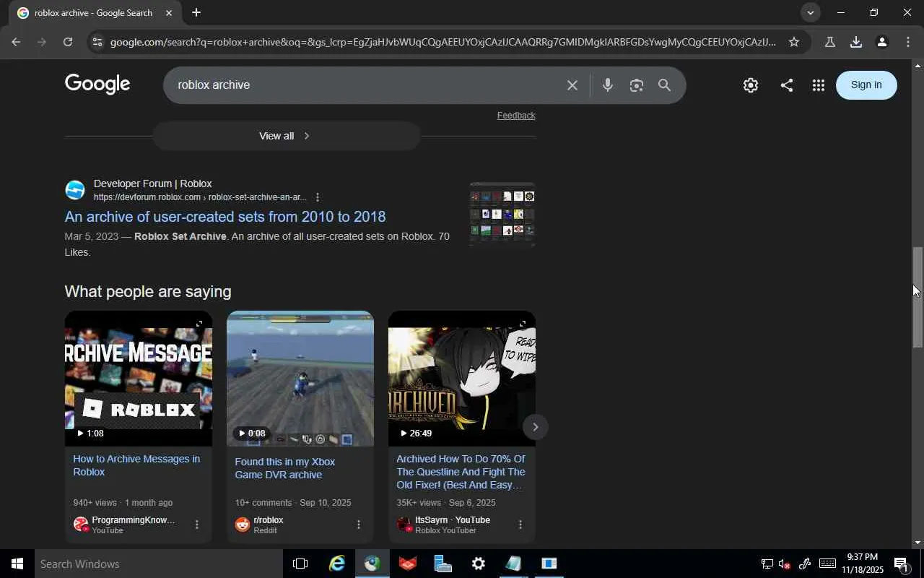Click the share icon near Sign in
924x578 pixels.
(787, 85)
